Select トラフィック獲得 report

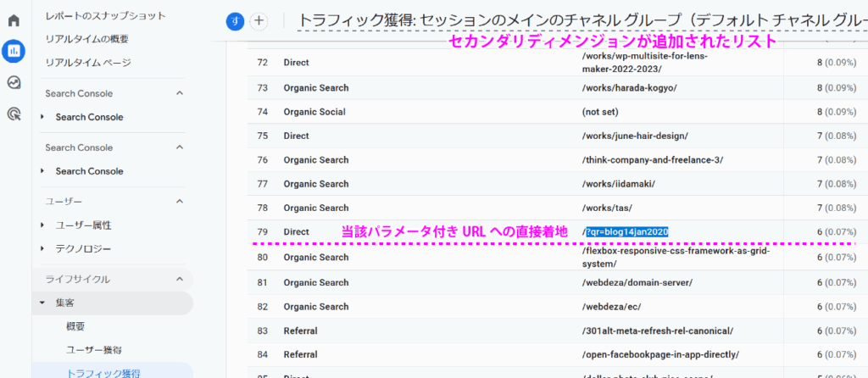click(x=103, y=372)
